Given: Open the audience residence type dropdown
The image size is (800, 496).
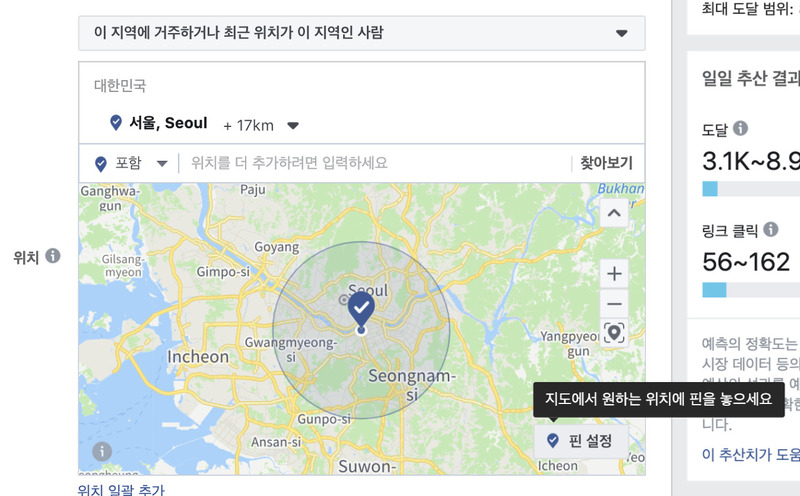Looking at the screenshot, I should point(362,33).
